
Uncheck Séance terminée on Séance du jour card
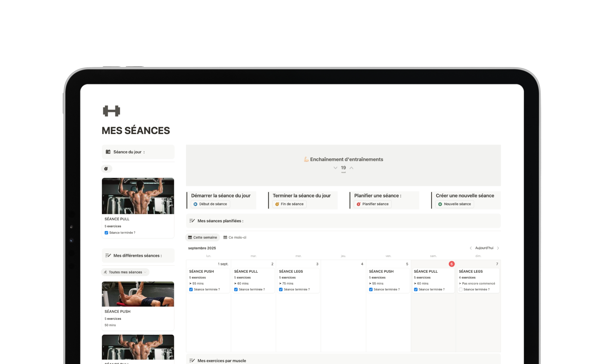[106, 233]
